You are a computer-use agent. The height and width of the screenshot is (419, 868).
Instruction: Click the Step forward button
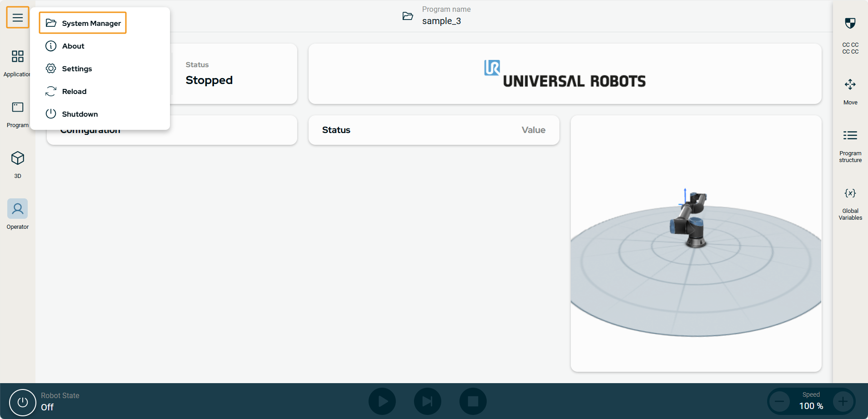point(427,401)
